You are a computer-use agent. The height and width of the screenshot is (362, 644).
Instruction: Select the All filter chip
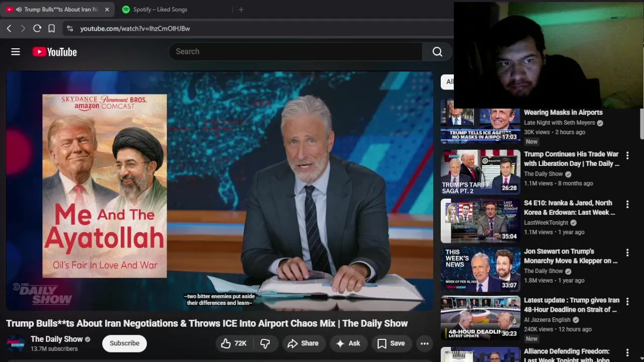click(447, 81)
